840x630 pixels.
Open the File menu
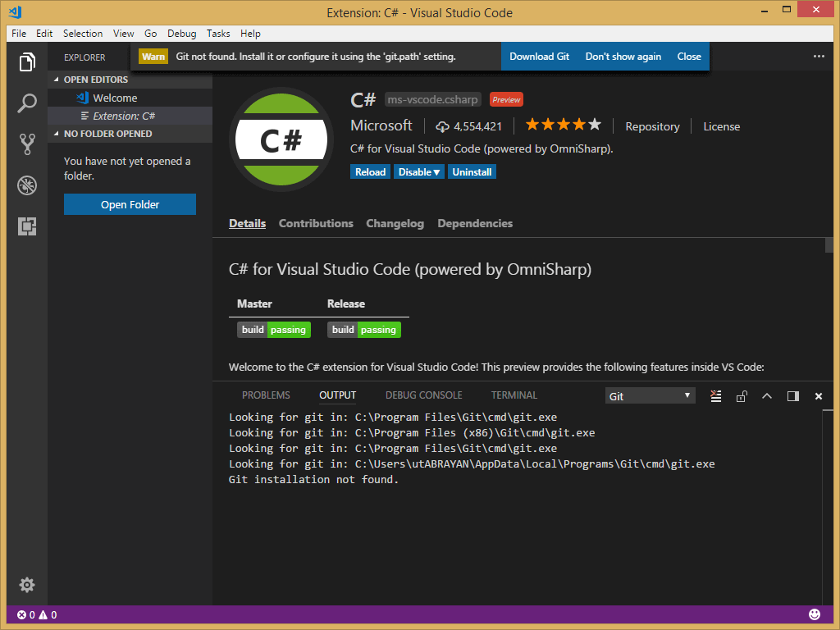point(19,33)
